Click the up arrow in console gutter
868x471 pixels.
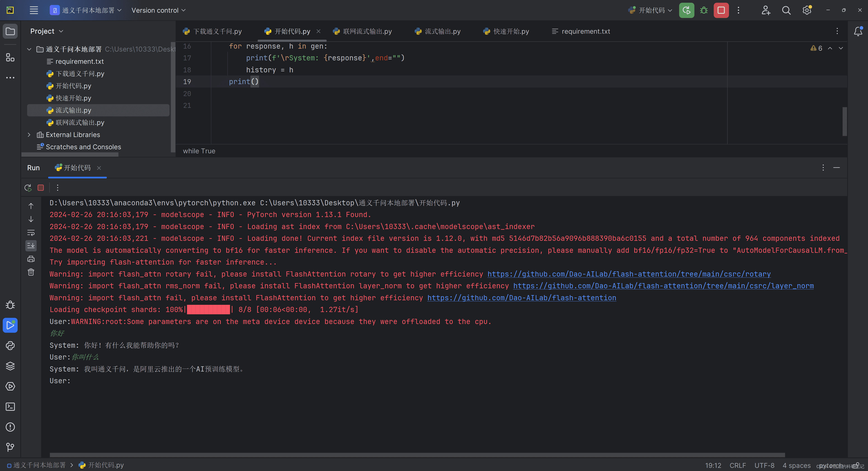tap(31, 206)
